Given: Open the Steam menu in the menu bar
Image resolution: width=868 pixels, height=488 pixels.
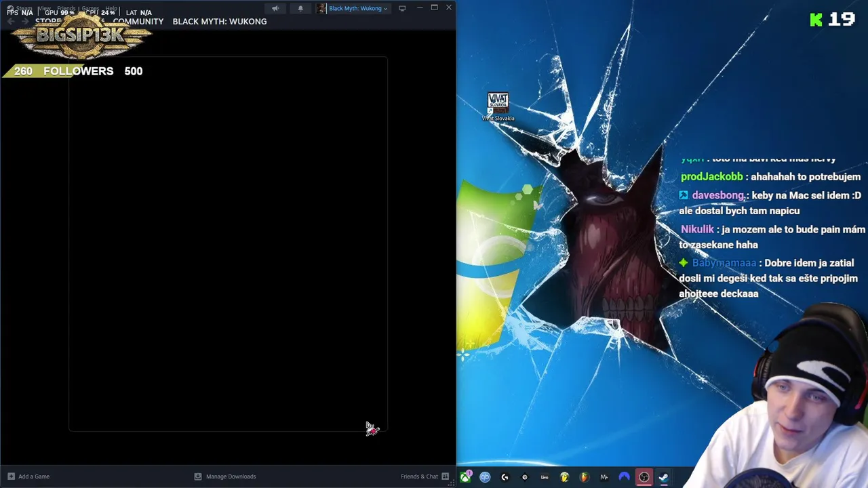Looking at the screenshot, I should [x=24, y=8].
